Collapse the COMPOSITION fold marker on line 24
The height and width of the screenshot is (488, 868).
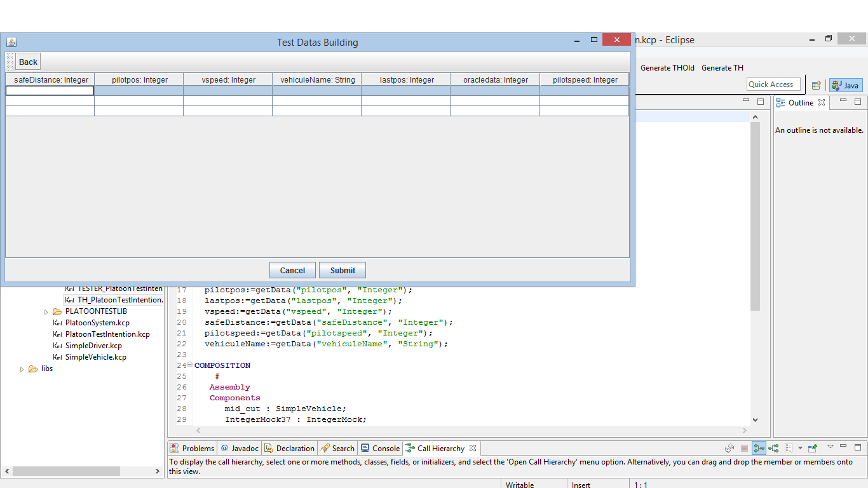189,365
